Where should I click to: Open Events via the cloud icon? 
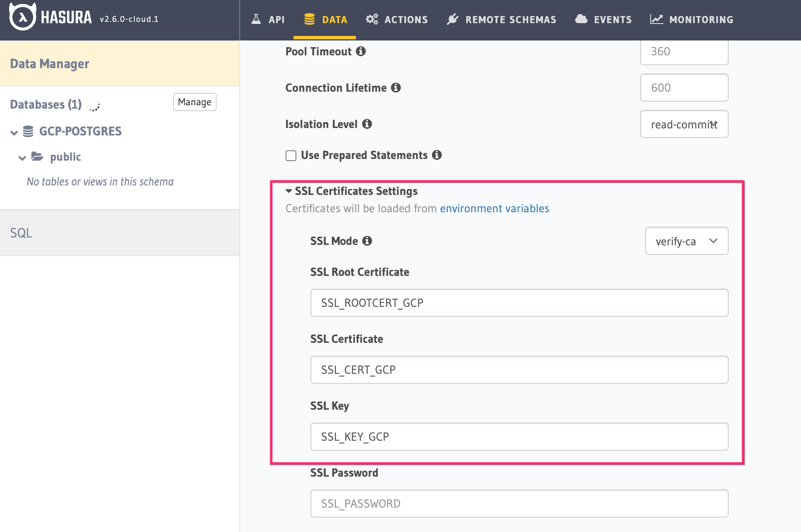(581, 19)
